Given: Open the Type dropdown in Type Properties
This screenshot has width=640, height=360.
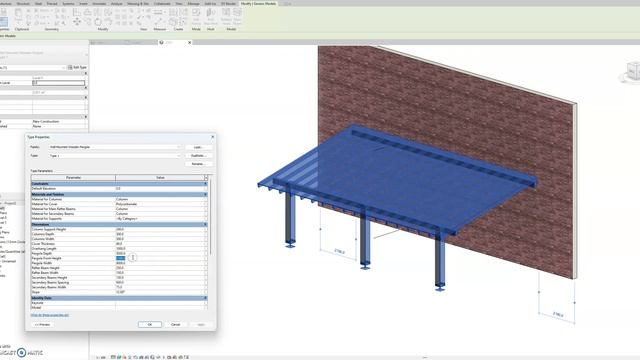Looking at the screenshot, I should pos(178,156).
